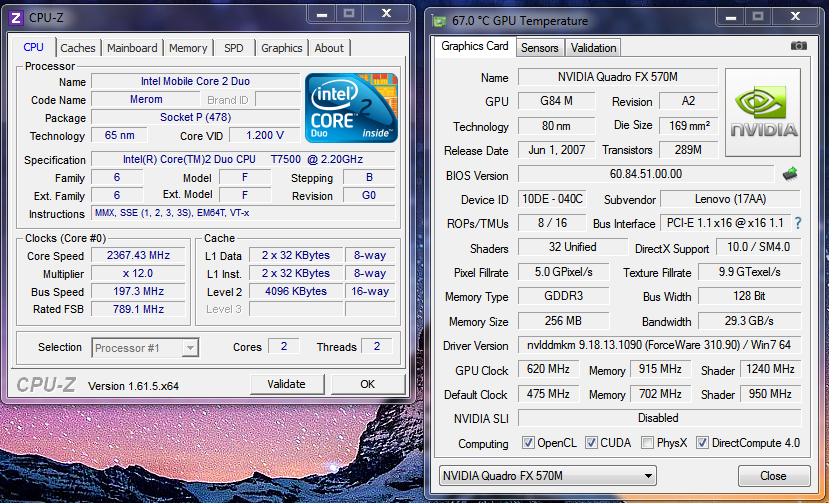Viewport: 829px width, 503px height.
Task: Open the About tab in CPU-Z
Action: (329, 48)
